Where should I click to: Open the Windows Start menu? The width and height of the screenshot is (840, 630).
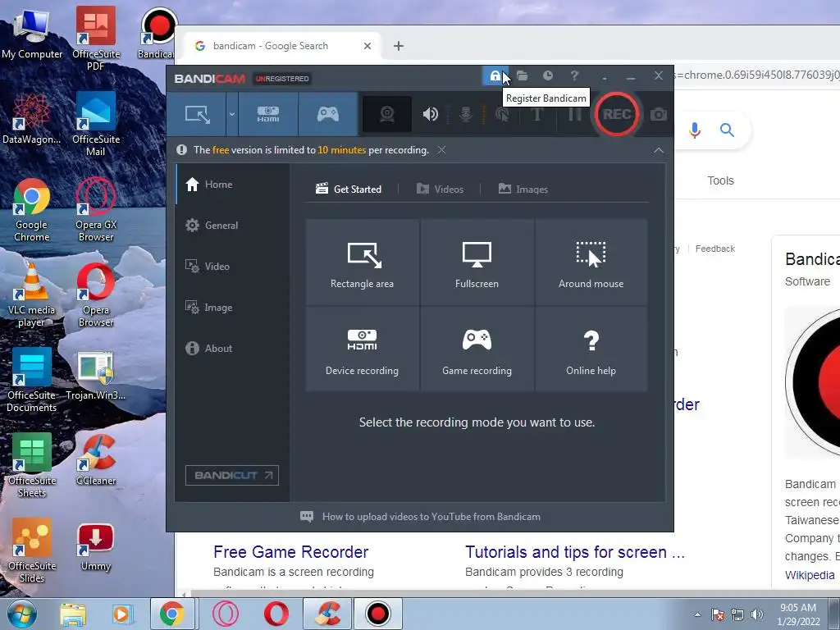click(x=21, y=614)
